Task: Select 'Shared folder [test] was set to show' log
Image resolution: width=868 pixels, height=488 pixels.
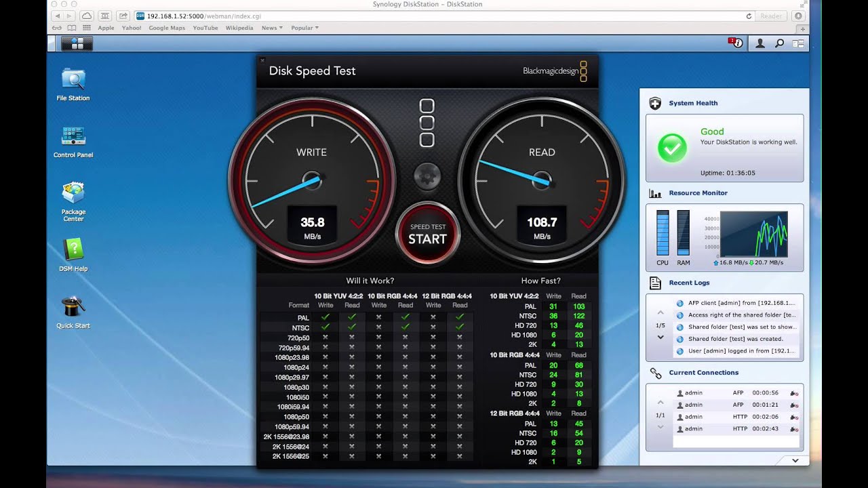Action: pyautogui.click(x=737, y=327)
